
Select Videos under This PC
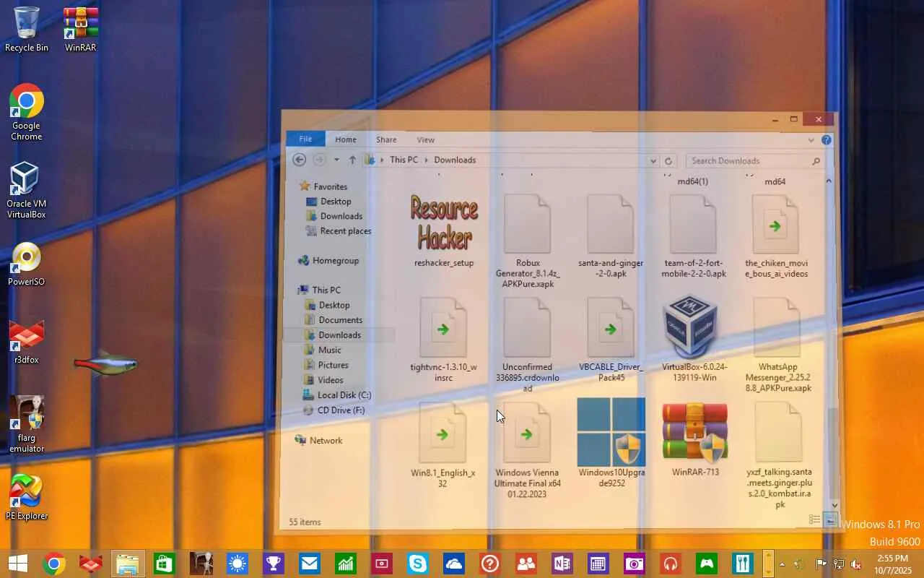coord(330,380)
